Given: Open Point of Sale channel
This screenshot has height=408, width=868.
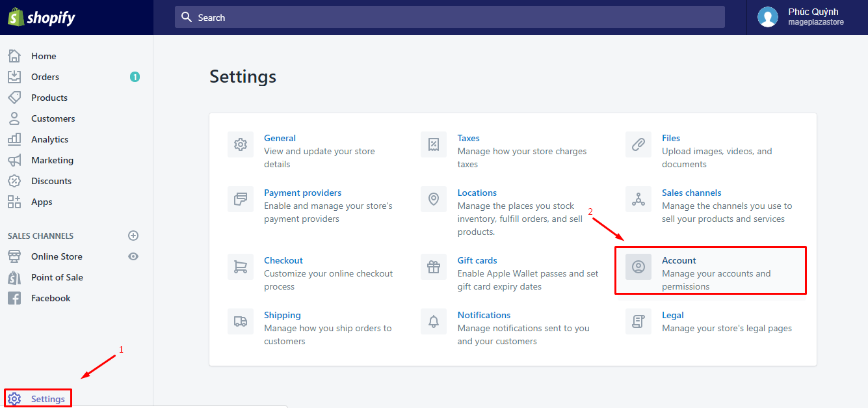Looking at the screenshot, I should tap(57, 277).
